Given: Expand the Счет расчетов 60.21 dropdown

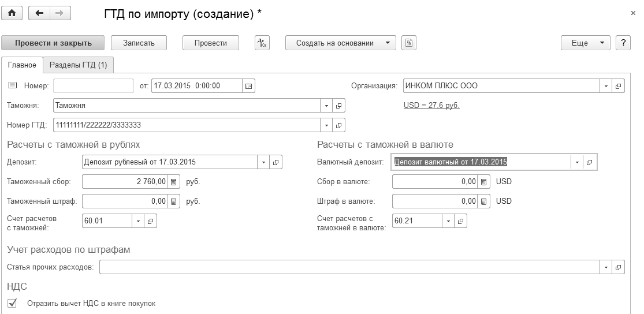Looking at the screenshot, I should coord(447,221).
